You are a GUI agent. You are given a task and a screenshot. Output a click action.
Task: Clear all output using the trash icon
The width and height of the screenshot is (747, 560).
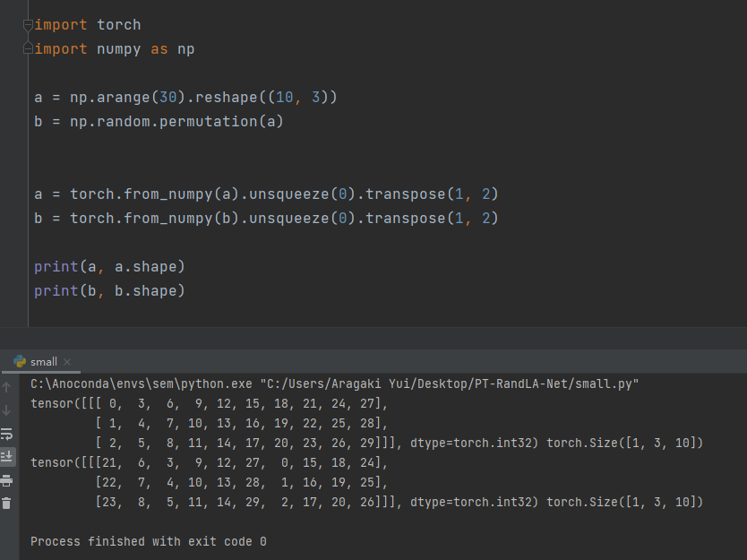(x=7, y=503)
